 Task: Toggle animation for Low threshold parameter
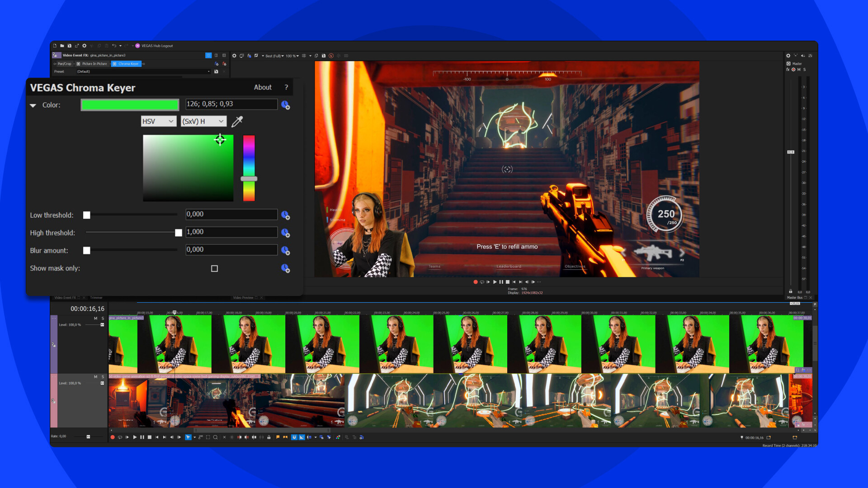(x=285, y=216)
